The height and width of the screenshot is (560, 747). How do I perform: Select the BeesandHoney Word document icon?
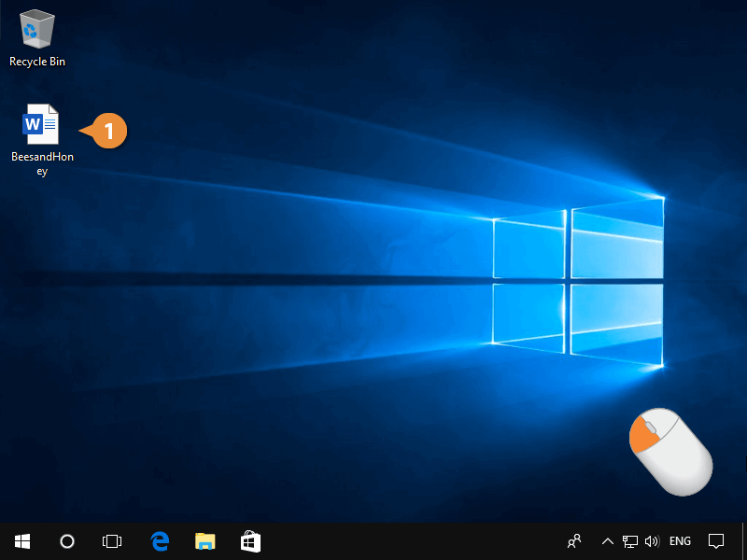(x=41, y=125)
